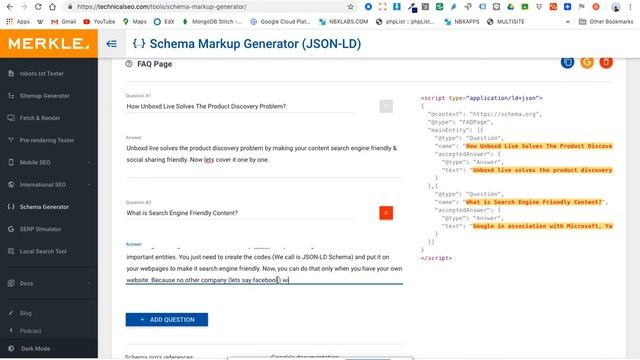Expand the Docs submenu arrow
The height and width of the screenshot is (360, 640).
click(x=89, y=283)
